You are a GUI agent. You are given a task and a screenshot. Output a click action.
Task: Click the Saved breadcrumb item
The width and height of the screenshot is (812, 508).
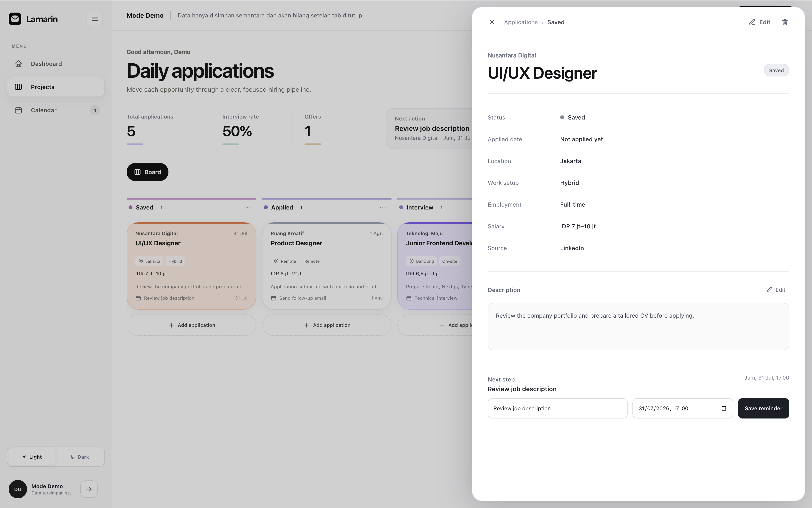tap(556, 22)
